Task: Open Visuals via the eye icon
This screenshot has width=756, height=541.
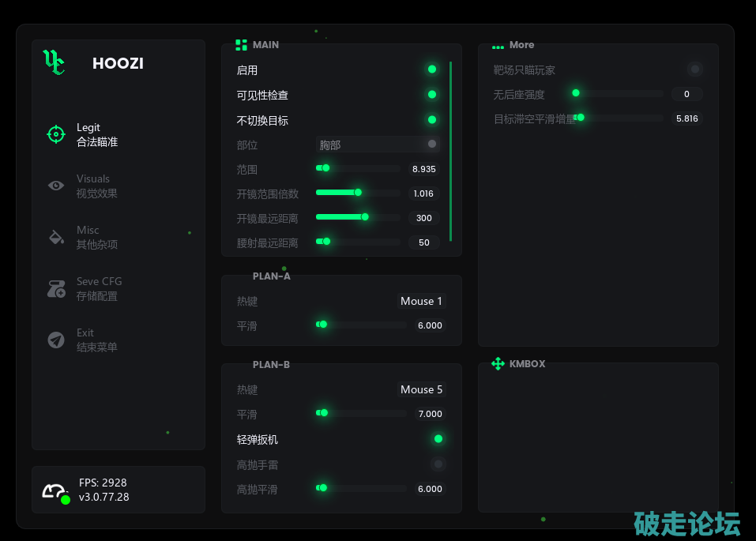Action: tap(56, 186)
